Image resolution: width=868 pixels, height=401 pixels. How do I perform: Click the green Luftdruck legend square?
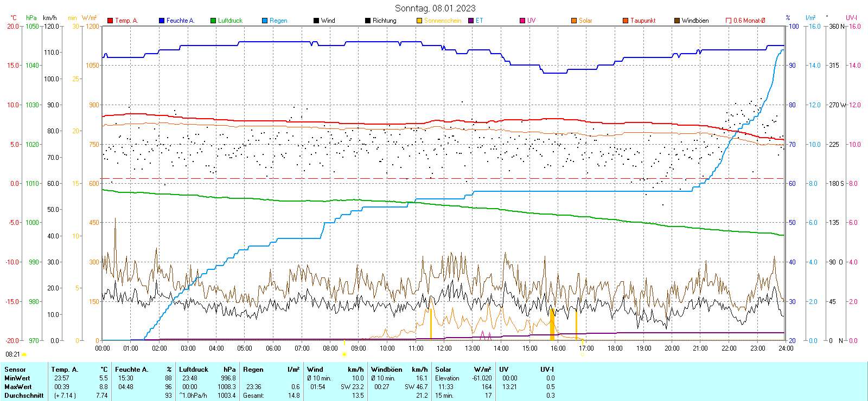coord(213,21)
